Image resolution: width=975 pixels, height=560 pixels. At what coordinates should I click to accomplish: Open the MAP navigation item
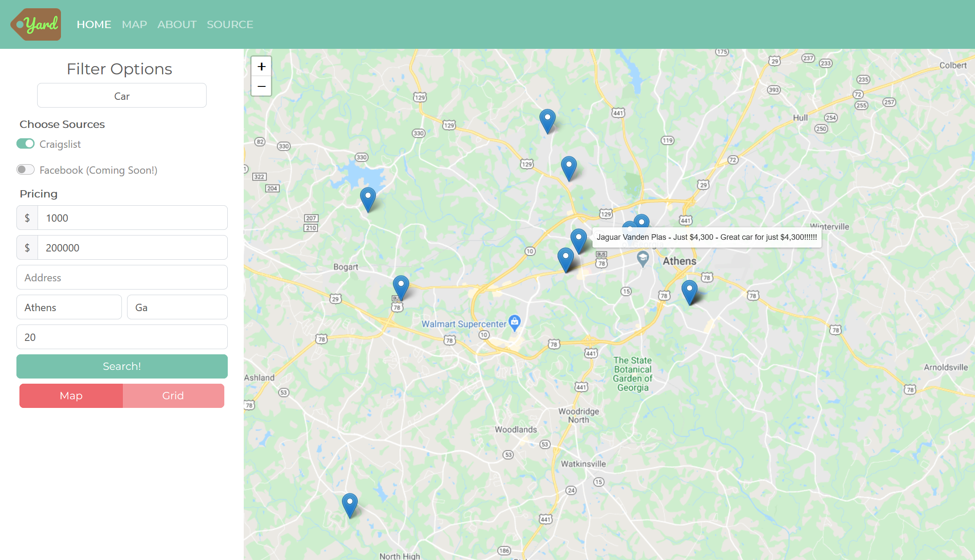134,25
